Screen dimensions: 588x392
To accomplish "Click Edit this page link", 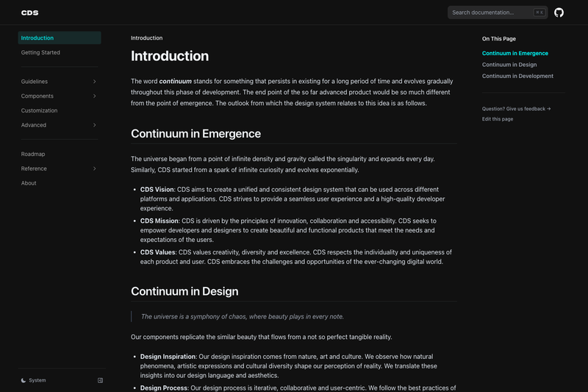I will pyautogui.click(x=498, y=119).
